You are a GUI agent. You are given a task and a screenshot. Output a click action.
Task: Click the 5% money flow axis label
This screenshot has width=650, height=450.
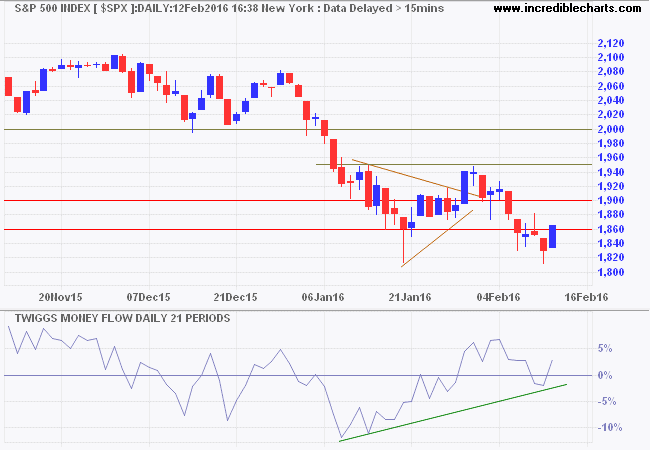tap(605, 348)
